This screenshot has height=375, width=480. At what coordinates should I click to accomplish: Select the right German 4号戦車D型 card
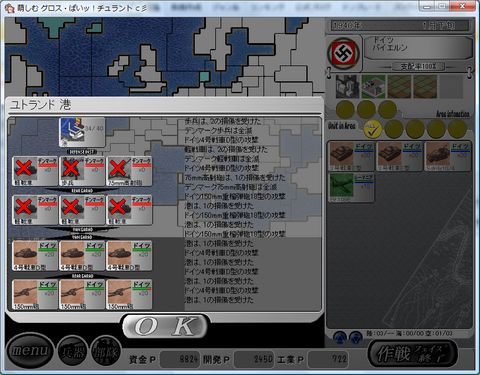[x=129, y=256]
